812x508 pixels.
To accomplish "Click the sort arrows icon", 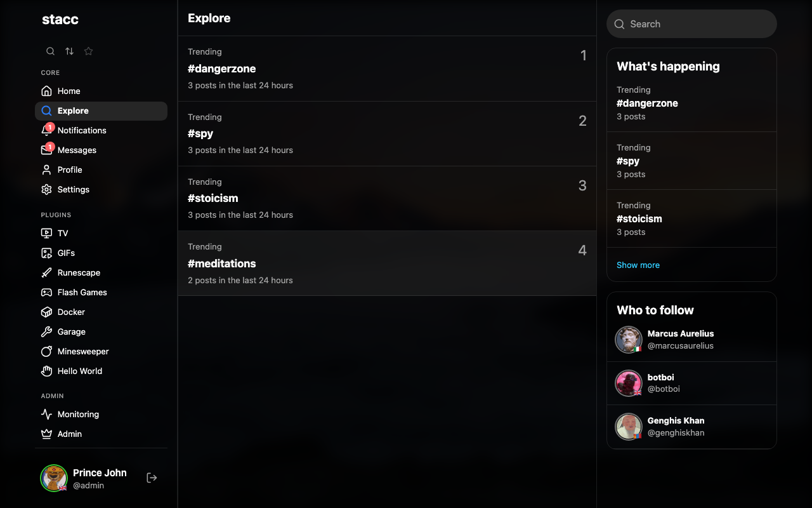I will [69, 51].
